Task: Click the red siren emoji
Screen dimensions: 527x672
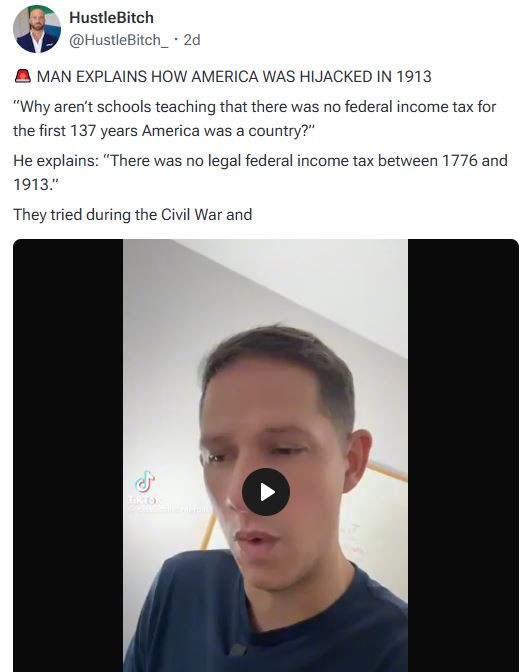Action: [x=23, y=76]
